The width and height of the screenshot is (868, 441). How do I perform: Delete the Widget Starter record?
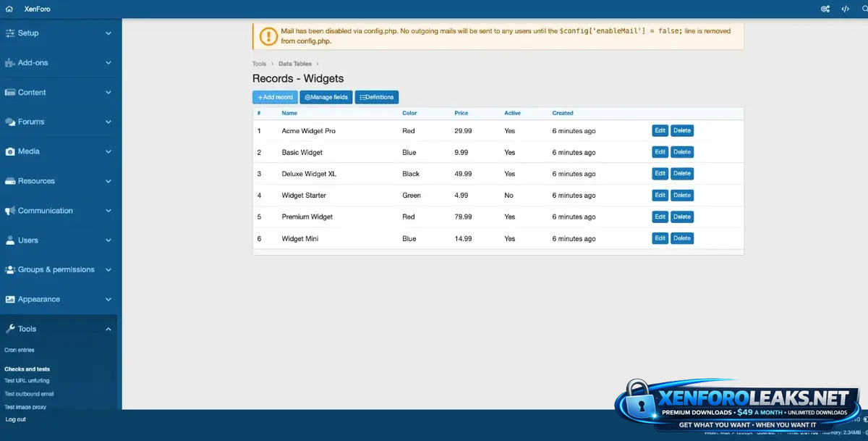click(x=682, y=196)
